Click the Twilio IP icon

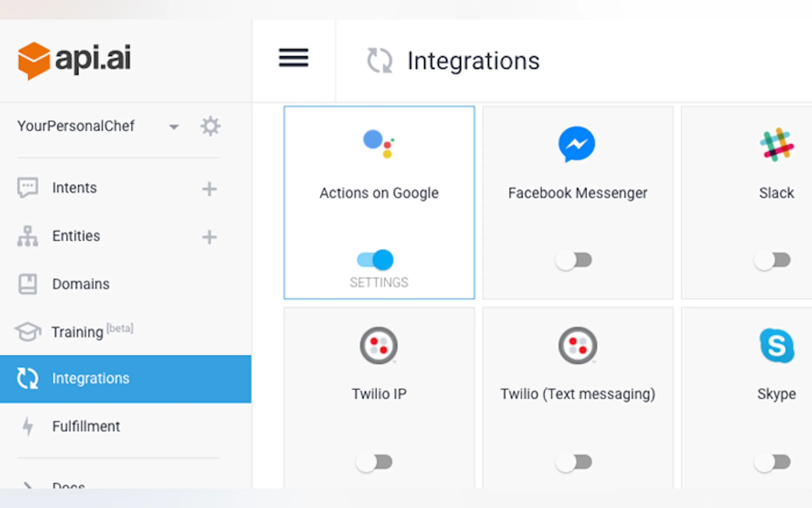379,345
